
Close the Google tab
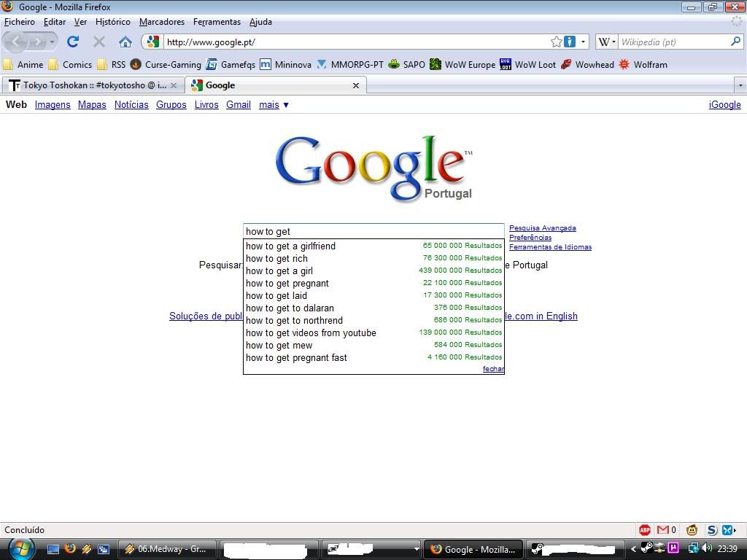355,85
